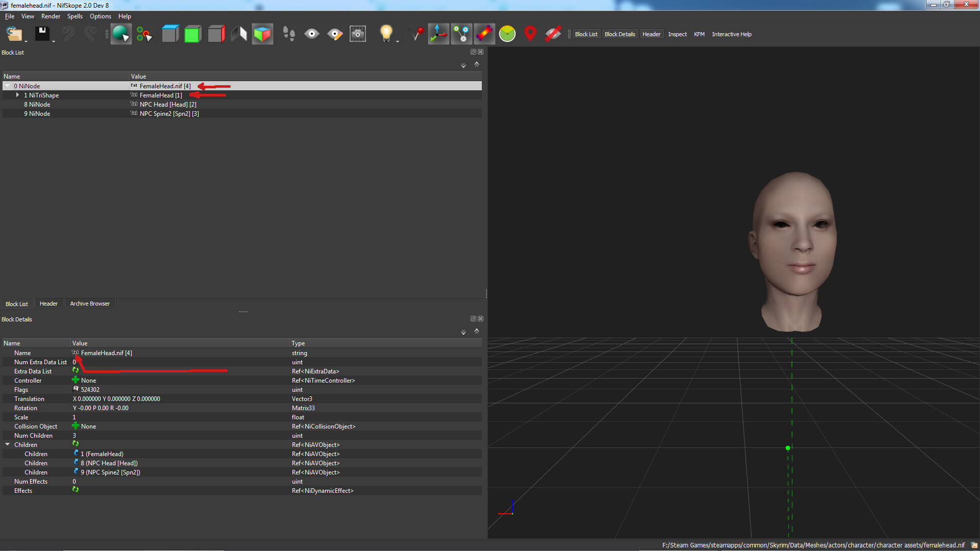Click the Translation value X Y Z field
Image resolution: width=980 pixels, height=551 pixels.
click(180, 399)
